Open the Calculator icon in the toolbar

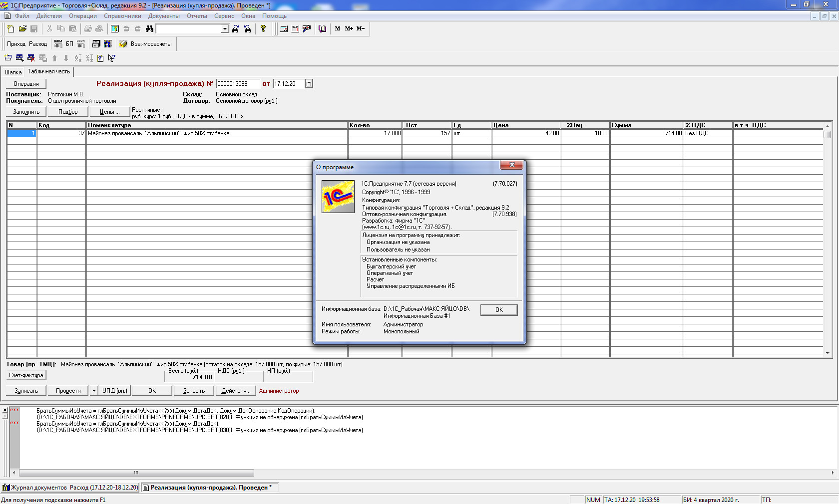pos(284,29)
